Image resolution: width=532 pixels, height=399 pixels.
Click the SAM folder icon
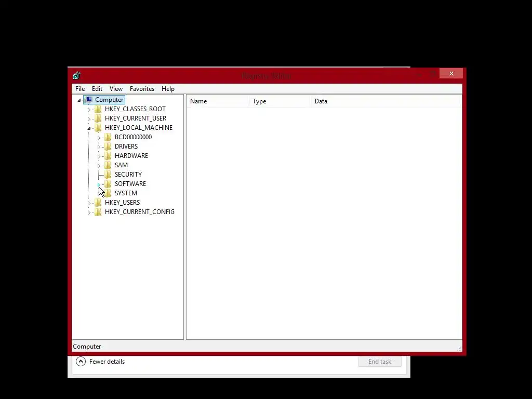108,165
